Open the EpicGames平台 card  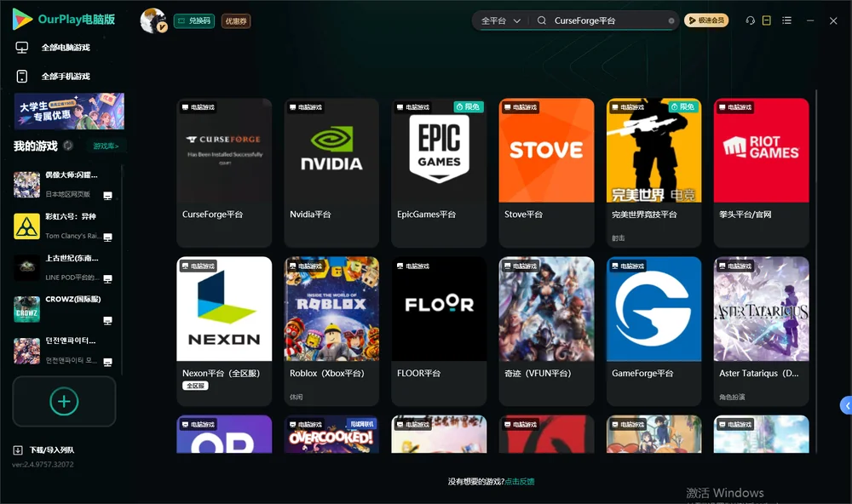(439, 173)
